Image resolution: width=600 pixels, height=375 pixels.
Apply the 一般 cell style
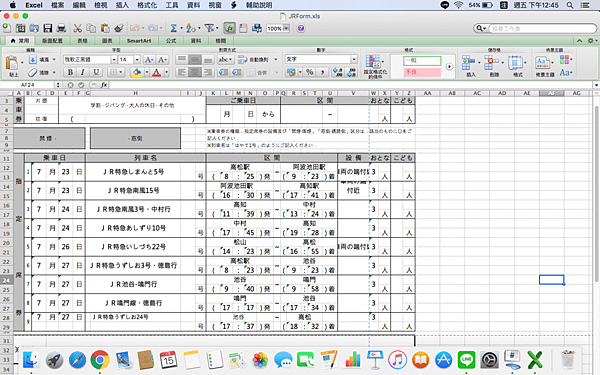point(422,60)
